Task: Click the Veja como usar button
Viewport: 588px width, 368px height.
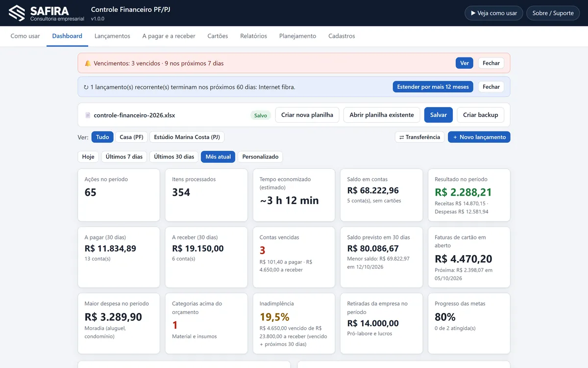Action: tap(494, 13)
